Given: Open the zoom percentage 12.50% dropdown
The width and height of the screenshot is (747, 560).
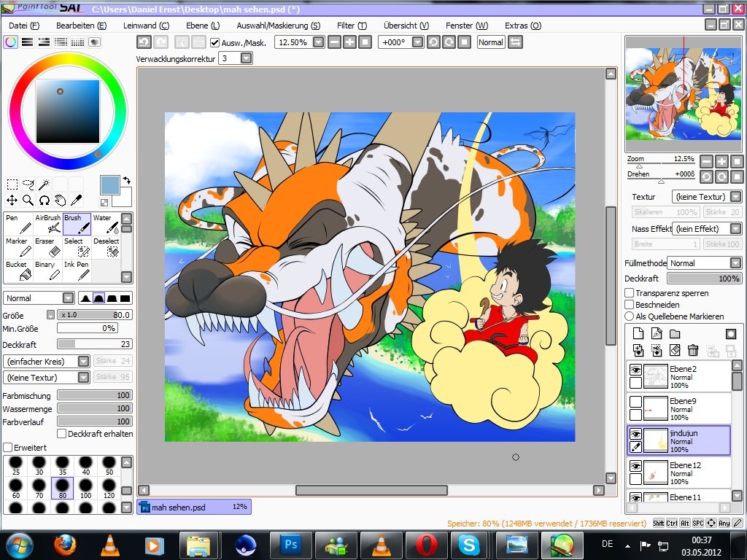Looking at the screenshot, I should [318, 42].
